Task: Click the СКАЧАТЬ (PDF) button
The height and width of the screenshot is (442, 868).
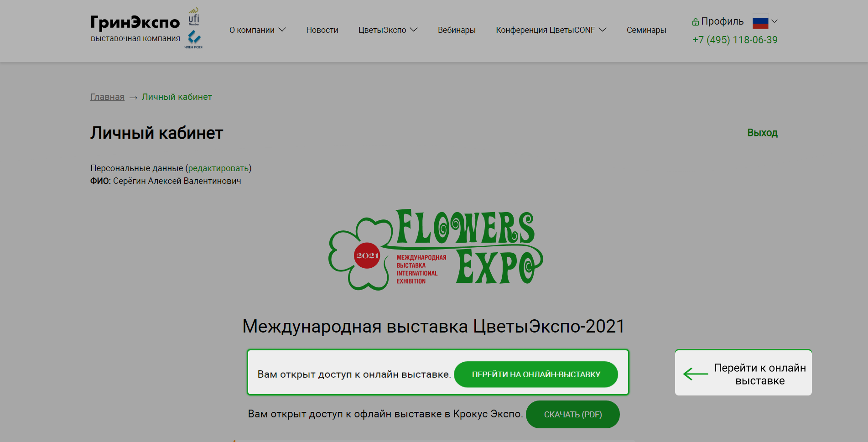Action: (573, 414)
